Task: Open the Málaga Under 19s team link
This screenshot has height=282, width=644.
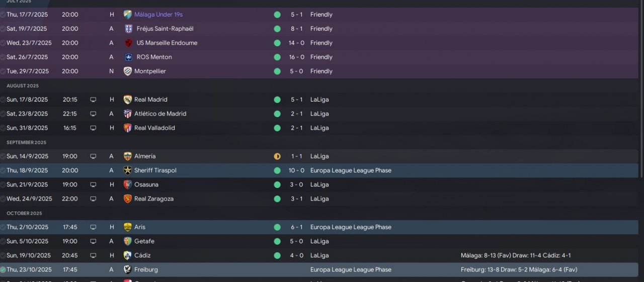Action: click(158, 15)
